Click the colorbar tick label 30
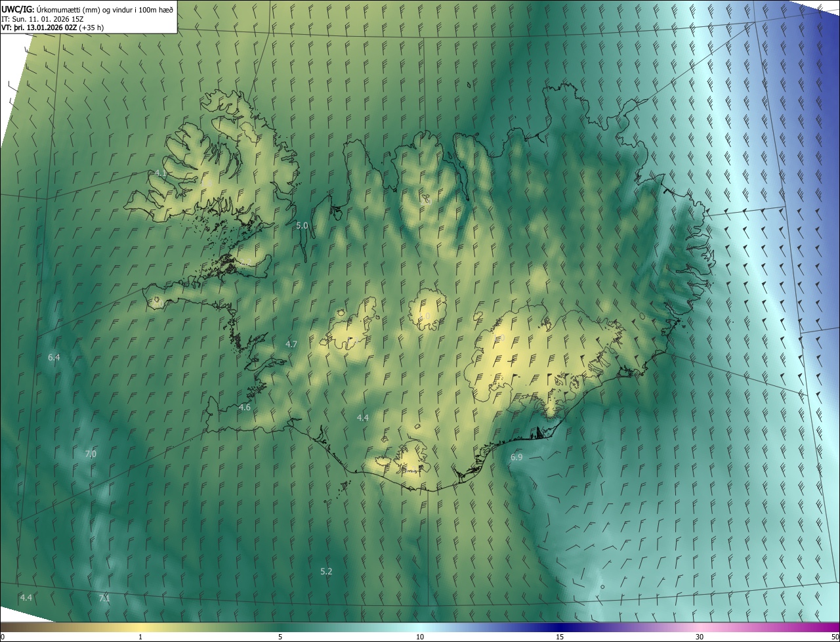The image size is (840, 642). tap(700, 637)
